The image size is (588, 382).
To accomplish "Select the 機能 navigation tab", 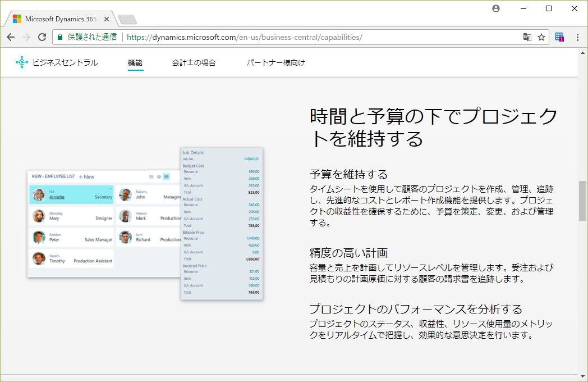I will tap(135, 63).
